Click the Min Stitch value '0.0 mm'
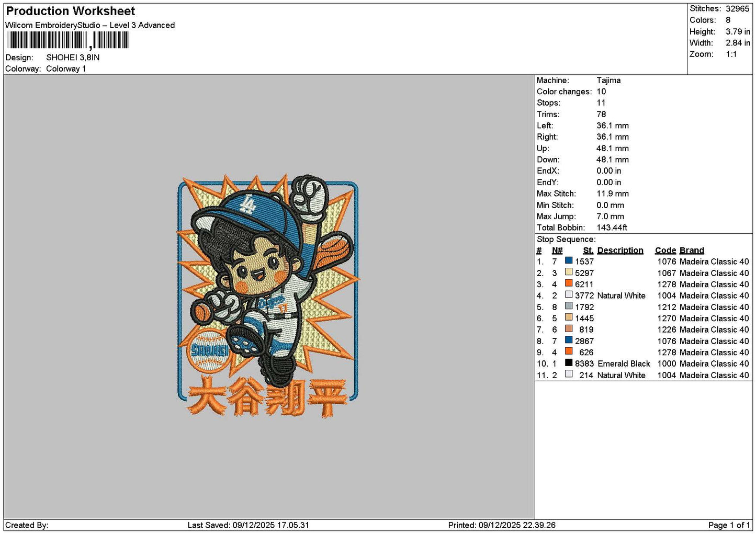The height and width of the screenshot is (534, 756). 611,205
